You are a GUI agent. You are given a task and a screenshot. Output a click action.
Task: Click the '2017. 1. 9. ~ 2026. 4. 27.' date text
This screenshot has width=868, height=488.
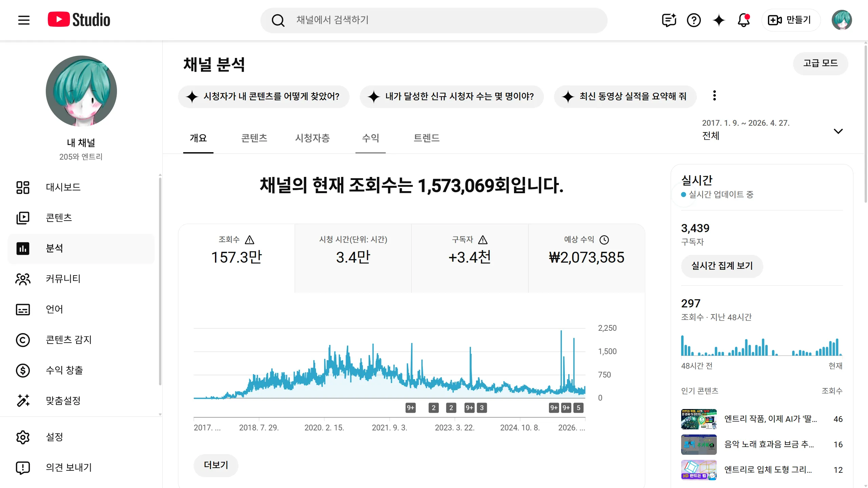pos(746,123)
